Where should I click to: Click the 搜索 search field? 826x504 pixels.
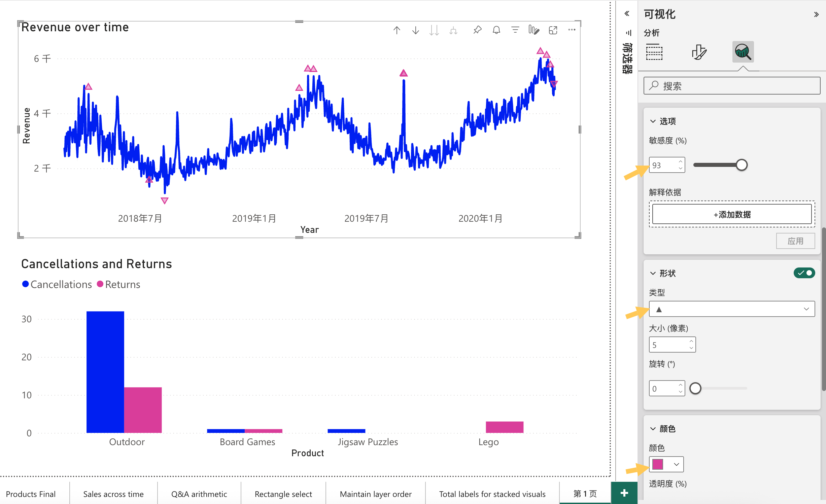click(732, 86)
